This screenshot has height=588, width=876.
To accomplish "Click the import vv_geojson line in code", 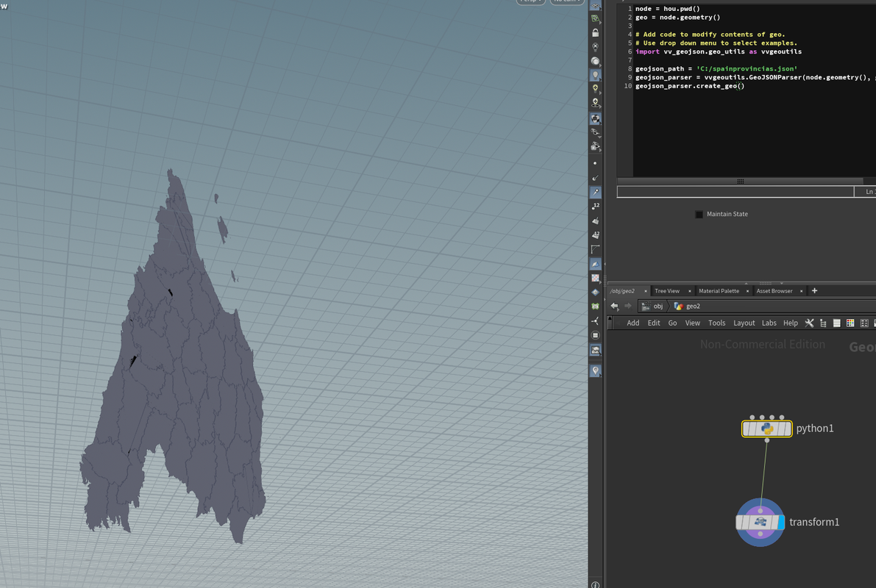I will click(x=719, y=51).
